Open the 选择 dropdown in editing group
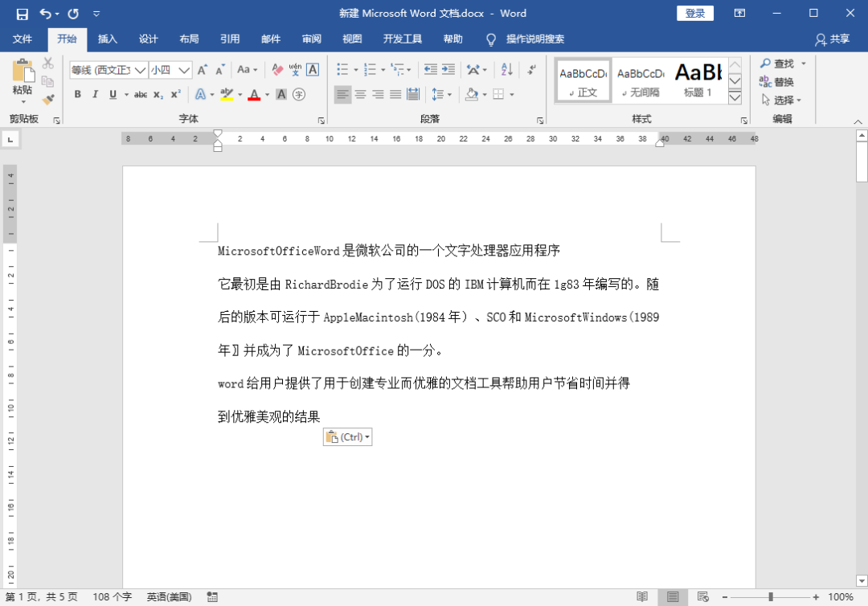Image resolution: width=868 pixels, height=606 pixels. (782, 100)
